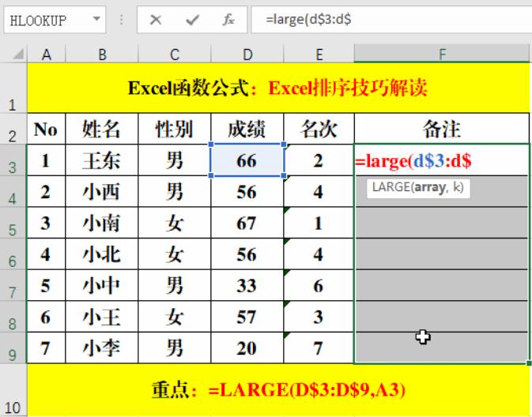This screenshot has height=417, width=532.
Task: Select column D header
Action: coord(247,54)
